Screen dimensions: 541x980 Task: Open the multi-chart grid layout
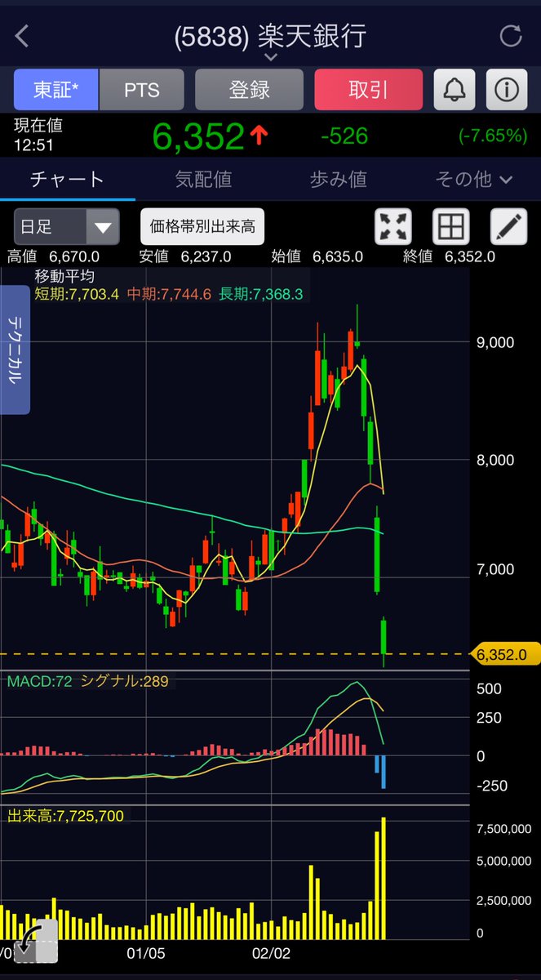[451, 227]
